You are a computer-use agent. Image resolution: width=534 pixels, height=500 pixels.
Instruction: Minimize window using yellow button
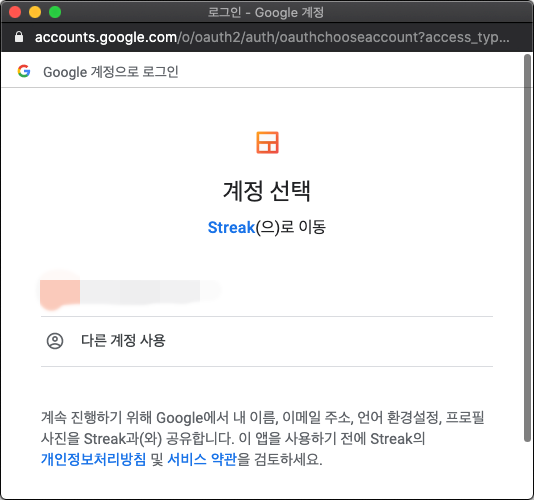tap(35, 12)
